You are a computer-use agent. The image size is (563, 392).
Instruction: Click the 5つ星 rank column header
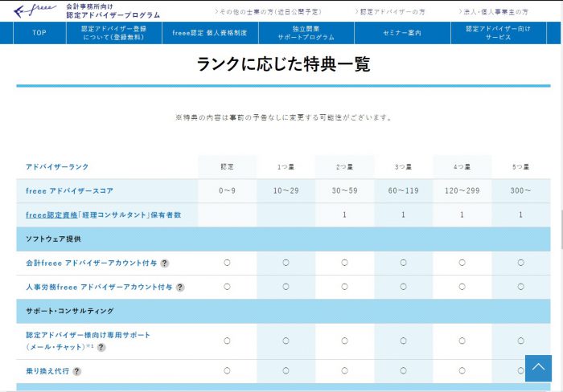(520, 167)
